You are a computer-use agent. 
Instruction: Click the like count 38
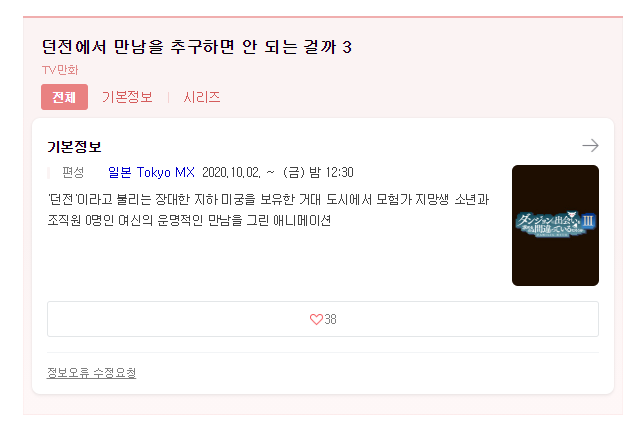click(330, 319)
